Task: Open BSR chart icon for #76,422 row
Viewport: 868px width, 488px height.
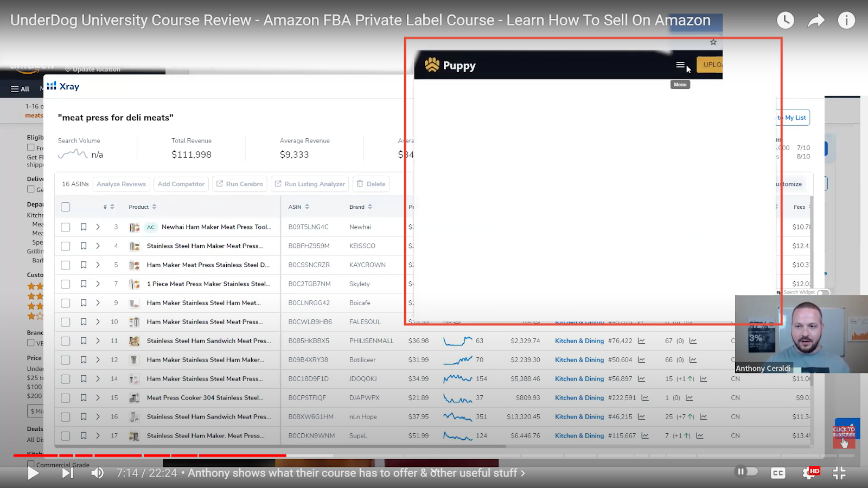Action: (642, 341)
